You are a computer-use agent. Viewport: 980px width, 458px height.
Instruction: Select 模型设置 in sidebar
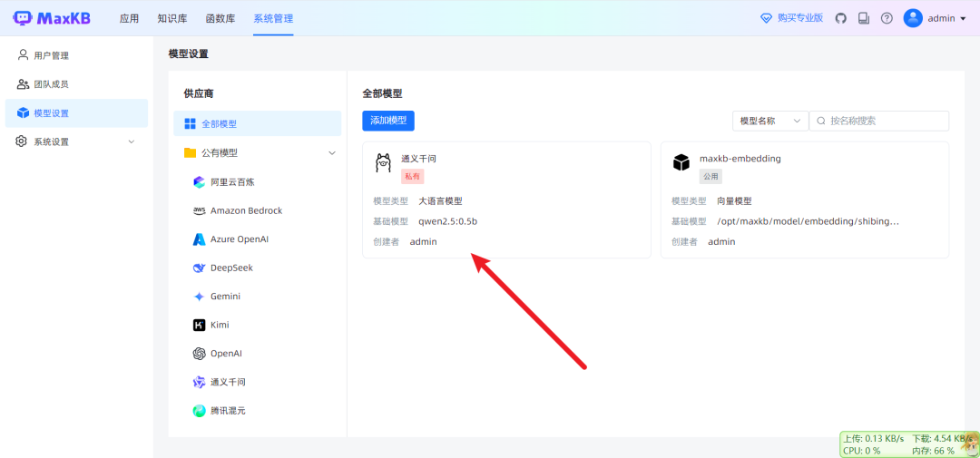(76, 113)
